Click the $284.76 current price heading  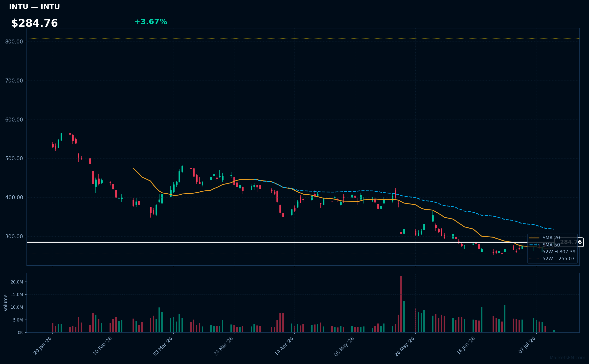[34, 23]
